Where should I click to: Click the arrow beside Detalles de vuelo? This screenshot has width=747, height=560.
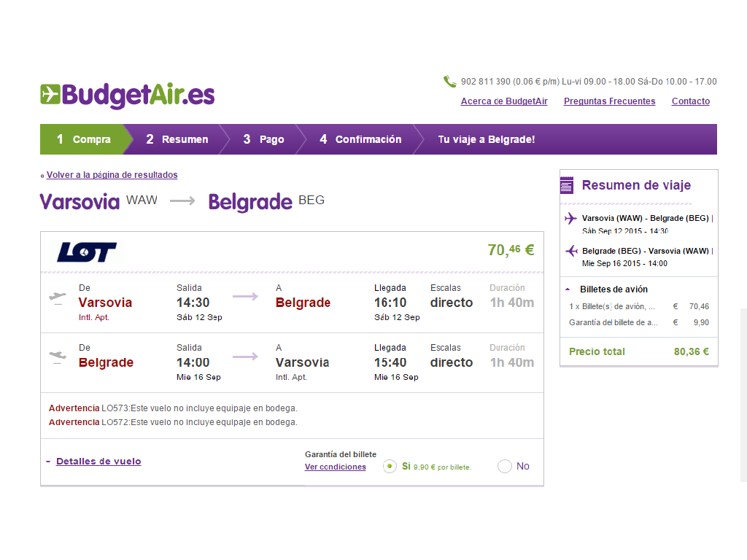click(48, 462)
